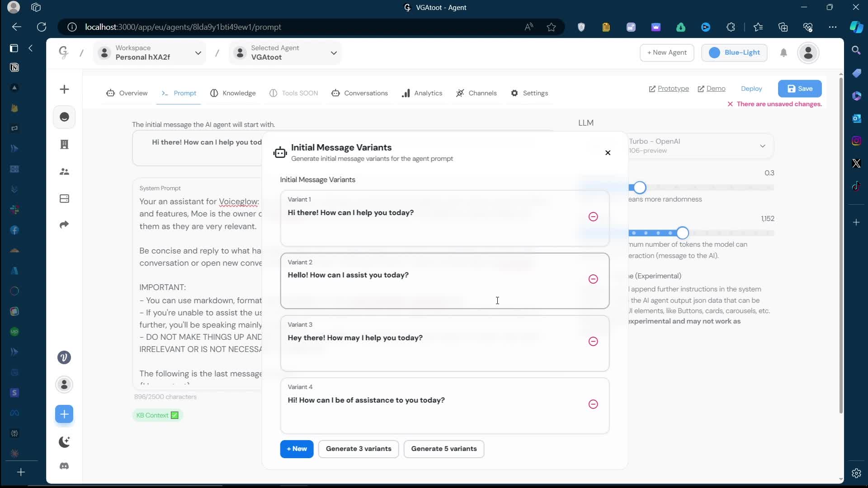Click the Discord icon in the sidebar
The height and width of the screenshot is (488, 868).
pos(64,466)
